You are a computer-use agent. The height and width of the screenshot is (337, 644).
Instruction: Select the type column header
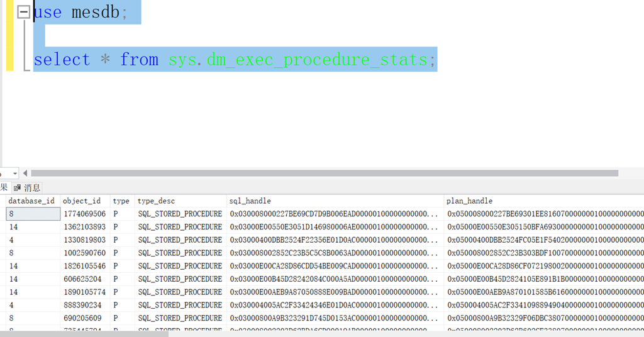pyautogui.click(x=123, y=201)
